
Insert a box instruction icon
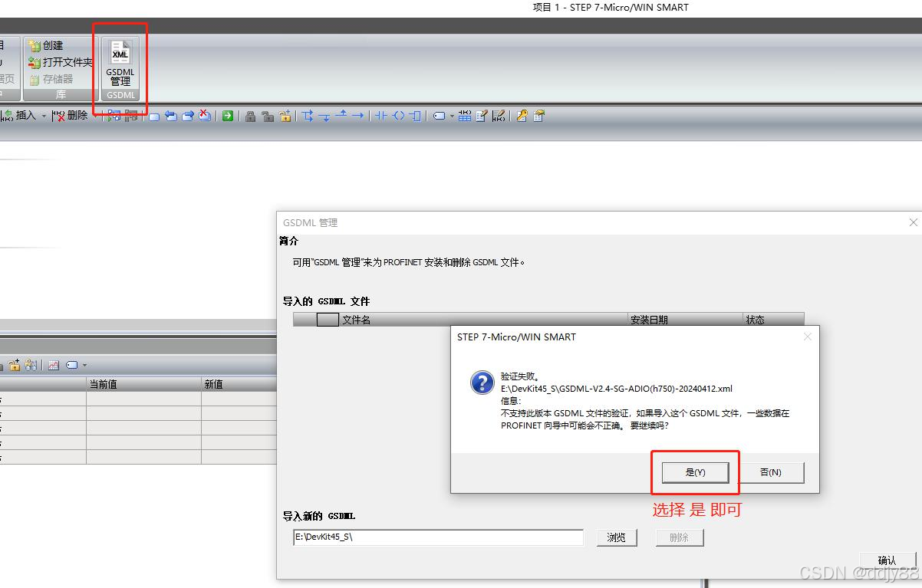pyautogui.click(x=415, y=116)
